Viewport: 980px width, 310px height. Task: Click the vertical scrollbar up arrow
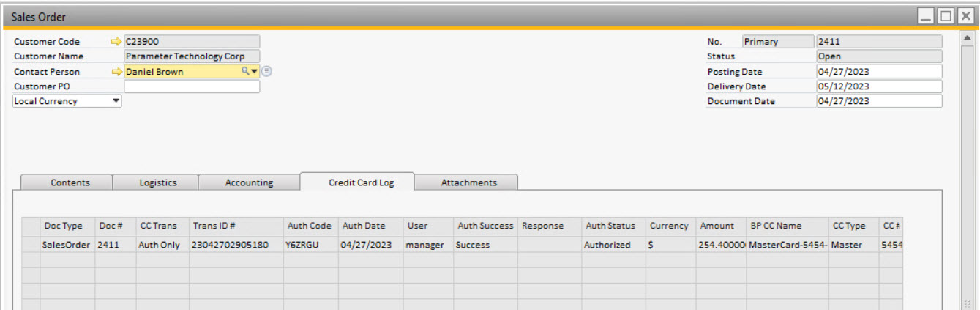click(968, 37)
